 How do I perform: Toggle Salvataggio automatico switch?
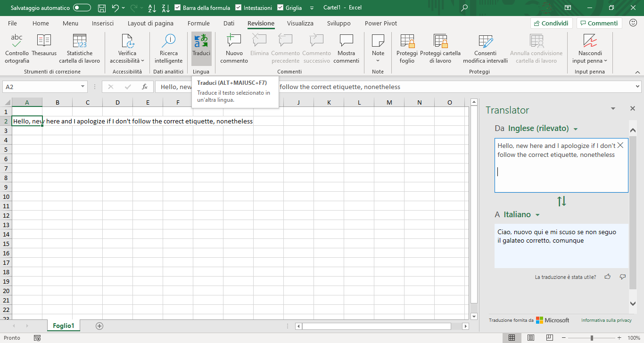[82, 8]
